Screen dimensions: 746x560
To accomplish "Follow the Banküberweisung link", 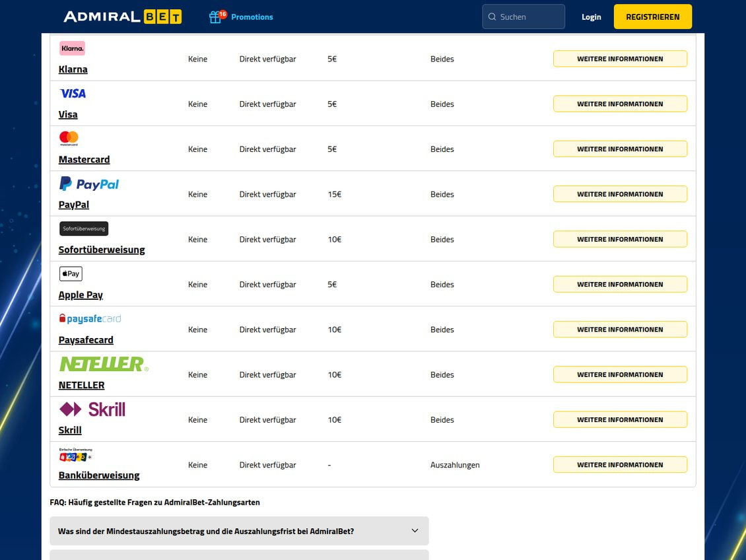I will tap(99, 475).
